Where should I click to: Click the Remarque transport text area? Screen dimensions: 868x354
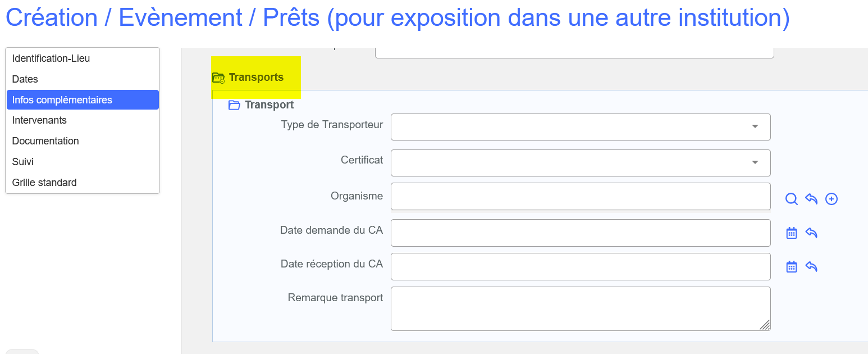tap(581, 308)
